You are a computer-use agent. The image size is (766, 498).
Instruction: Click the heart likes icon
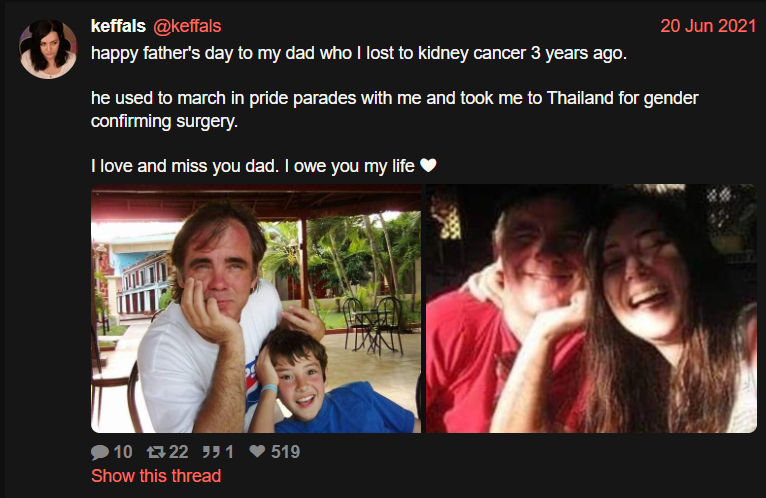click(257, 452)
